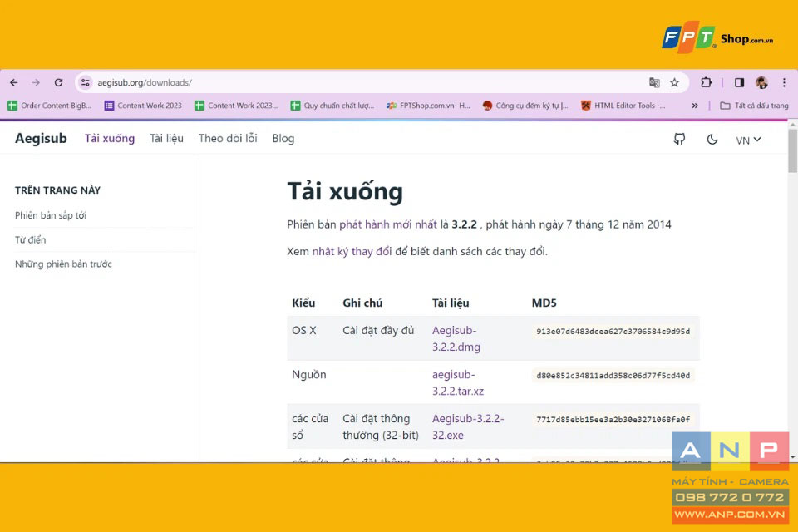This screenshot has height=532, width=798.
Task: Click the 'Nguồn' table cell
Action: coord(309,375)
